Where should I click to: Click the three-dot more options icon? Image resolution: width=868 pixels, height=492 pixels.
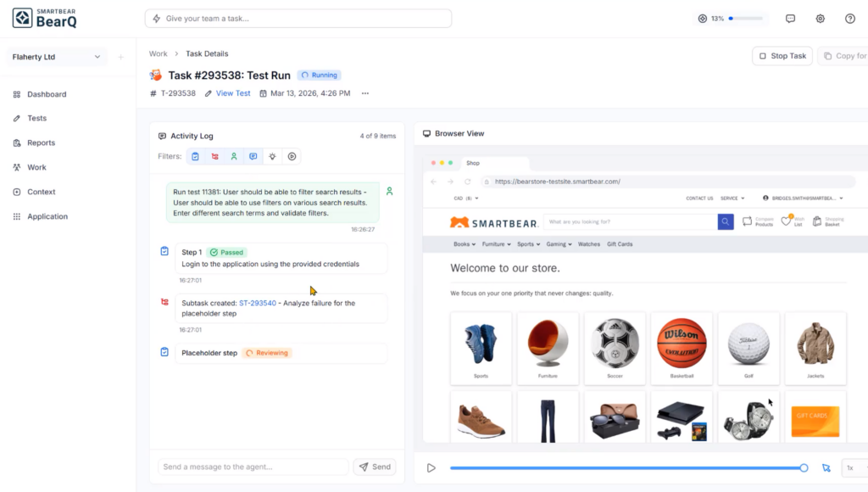pyautogui.click(x=365, y=93)
